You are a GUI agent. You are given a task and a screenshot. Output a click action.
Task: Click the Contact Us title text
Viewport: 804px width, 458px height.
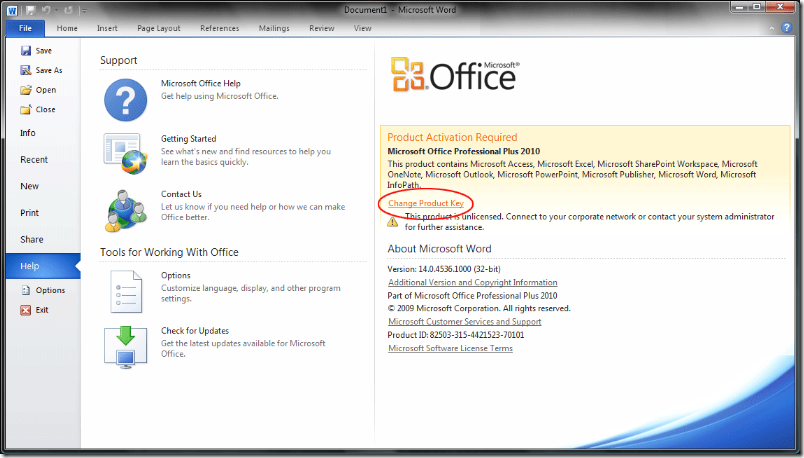(x=181, y=194)
